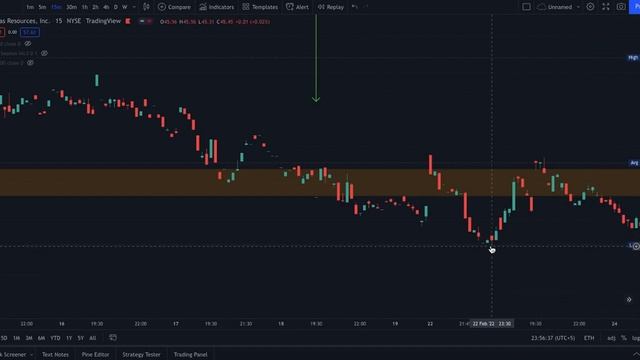Screen dimensions: 640x360
Task: Open the ETH session selector
Action: pyautogui.click(x=589, y=338)
